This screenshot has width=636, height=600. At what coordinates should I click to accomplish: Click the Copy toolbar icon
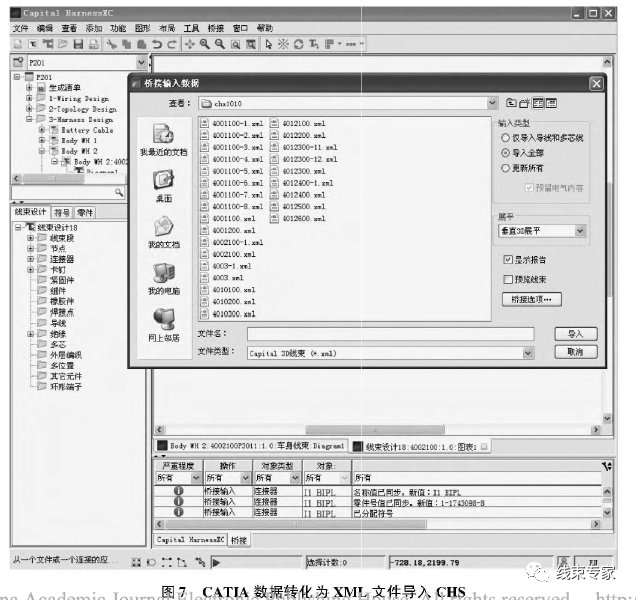point(127,44)
